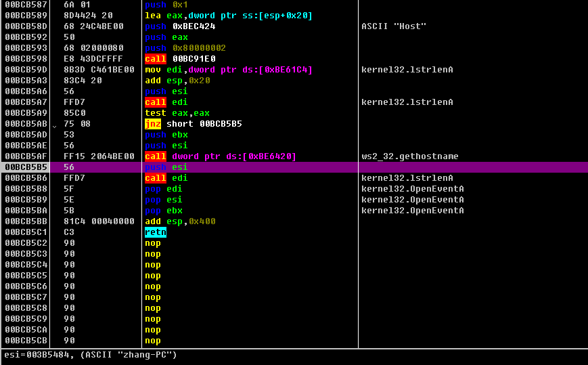Click hex byte "C3"
Screen dimensions: 588x365
click(x=69, y=232)
